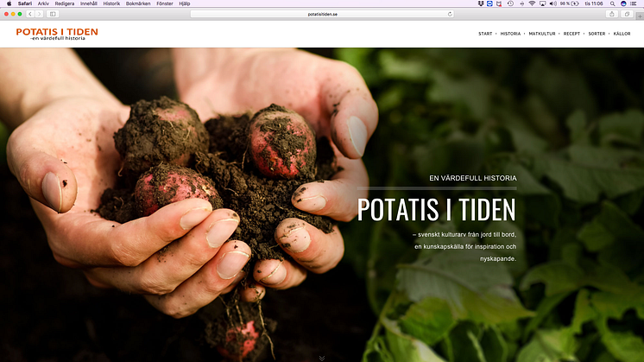Open the Historik menu in menu bar
This screenshot has height=362, width=644.
(x=111, y=3)
